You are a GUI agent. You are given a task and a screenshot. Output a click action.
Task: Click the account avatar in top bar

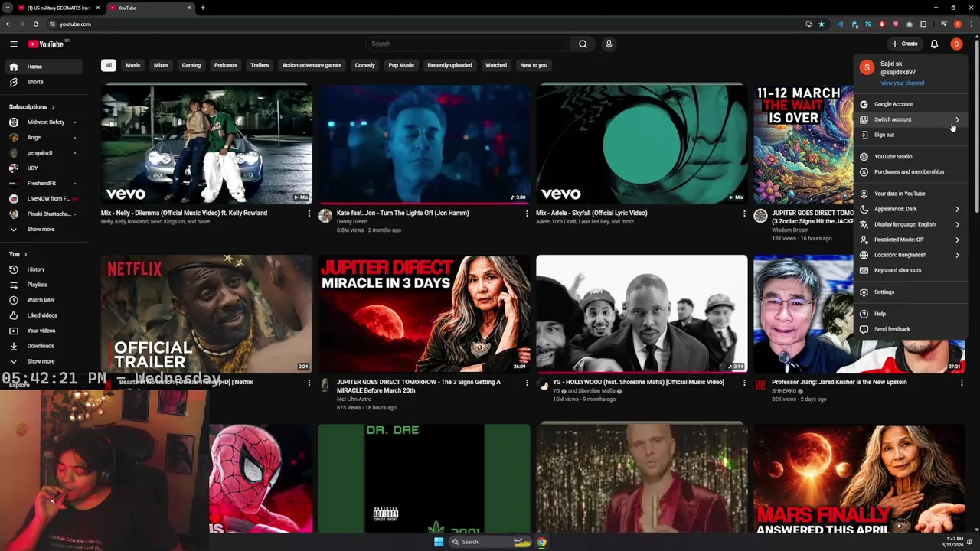coord(956,44)
